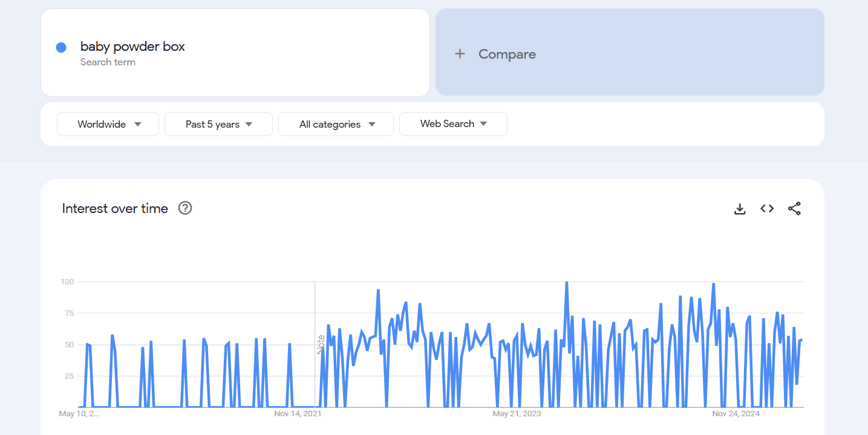Image resolution: width=868 pixels, height=435 pixels.
Task: Click the Interest over time heading
Action: 115,209
